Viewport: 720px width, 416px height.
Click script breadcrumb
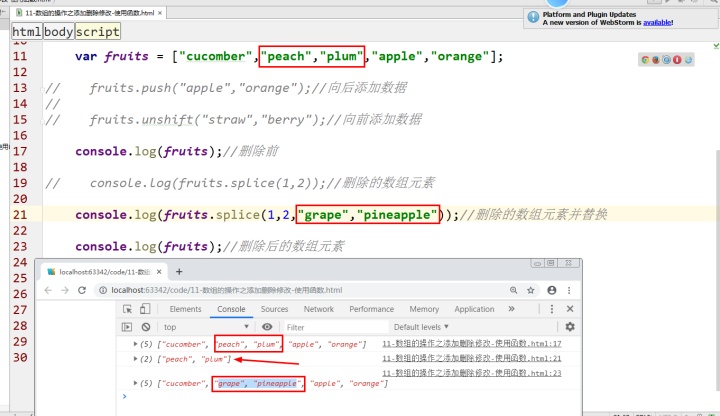pyautogui.click(x=97, y=32)
